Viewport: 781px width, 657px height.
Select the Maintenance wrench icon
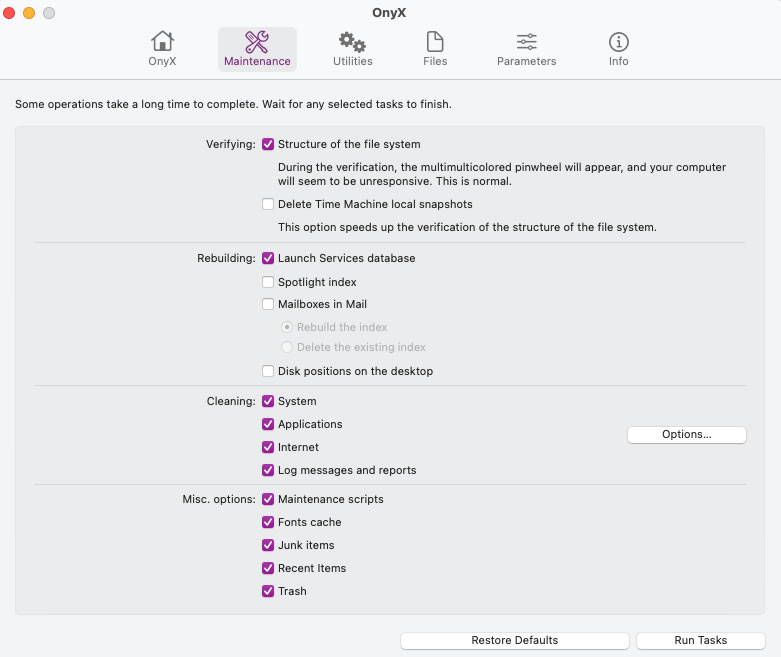[x=257, y=42]
